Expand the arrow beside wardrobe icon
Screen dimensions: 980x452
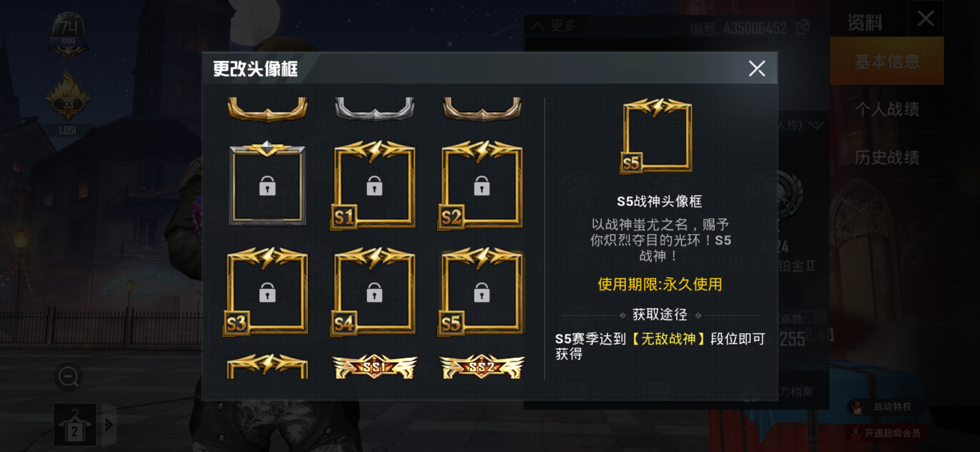point(108,425)
